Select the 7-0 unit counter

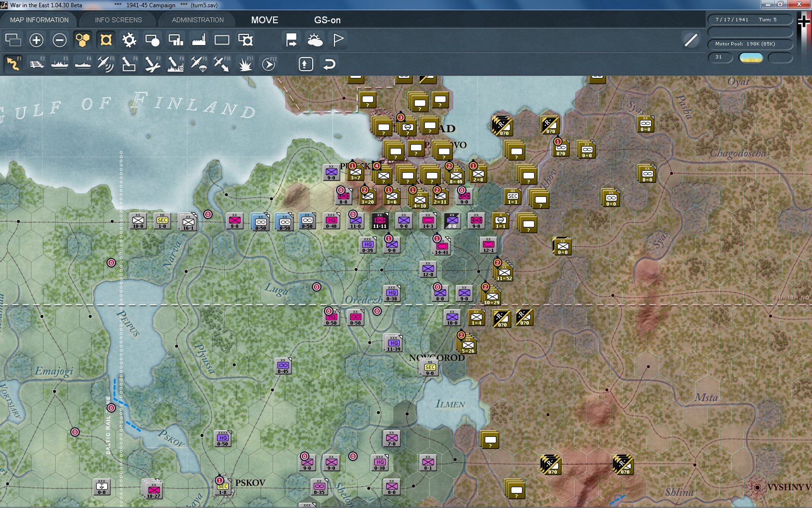click(x=392, y=438)
